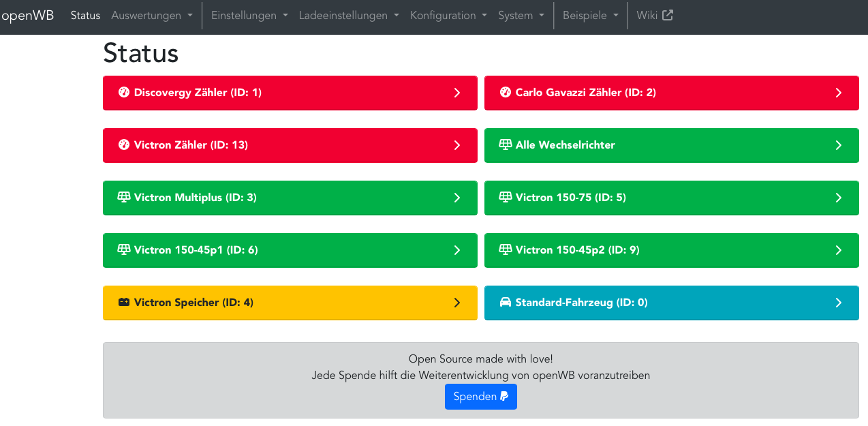The width and height of the screenshot is (868, 426).
Task: Click the battery icon on Victron Speicher
Action: click(123, 303)
